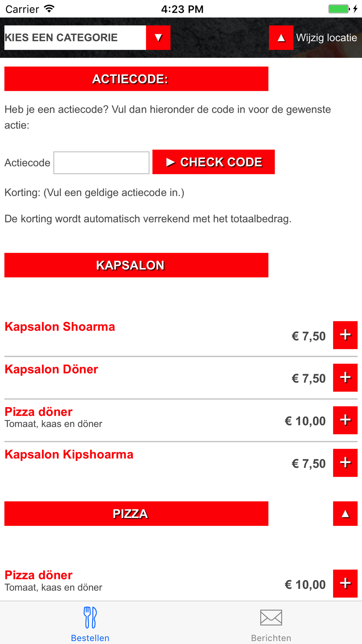Viewport: 362px width, 644px height.
Task: Click the Wijzig locatie link
Action: coord(327,38)
